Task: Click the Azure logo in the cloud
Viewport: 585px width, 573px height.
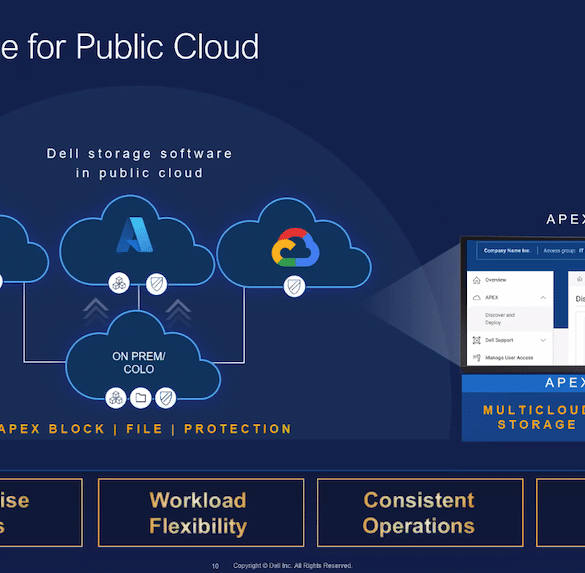Action: tap(135, 235)
